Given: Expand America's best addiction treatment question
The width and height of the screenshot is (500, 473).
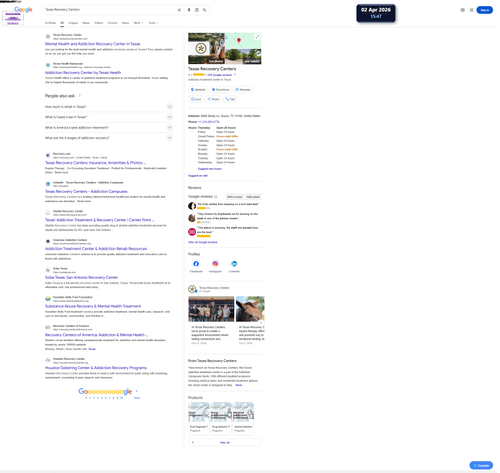Looking at the screenshot, I should (x=109, y=127).
